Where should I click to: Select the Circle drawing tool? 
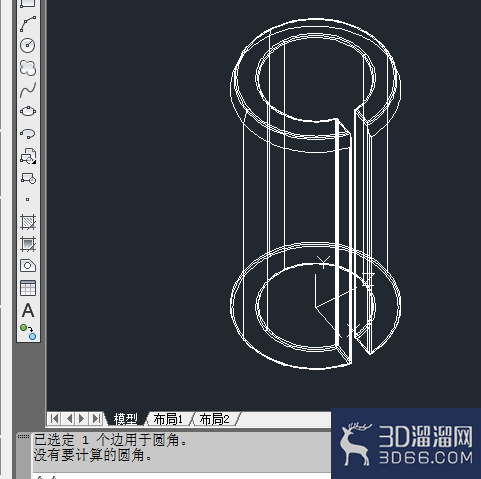28,46
